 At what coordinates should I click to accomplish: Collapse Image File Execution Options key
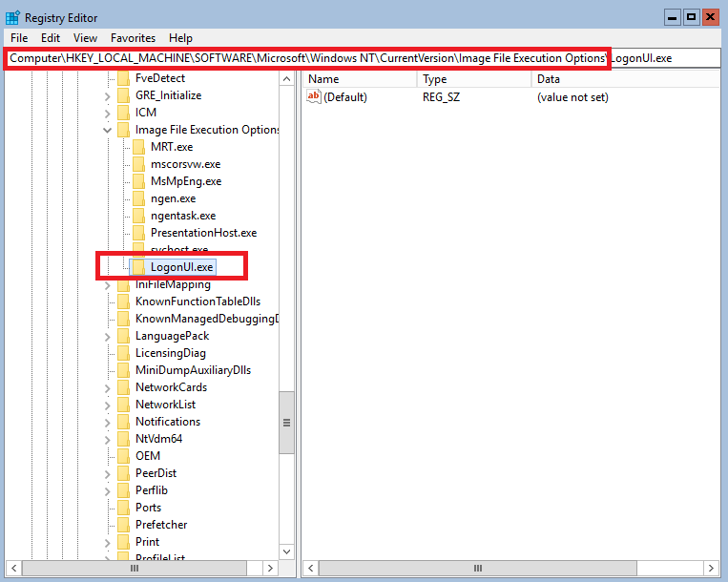click(107, 130)
